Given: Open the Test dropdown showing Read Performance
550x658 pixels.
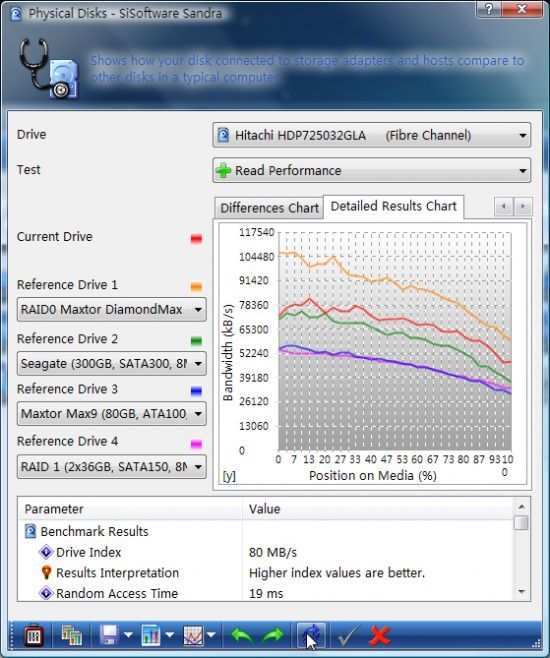Looking at the screenshot, I should [x=371, y=170].
